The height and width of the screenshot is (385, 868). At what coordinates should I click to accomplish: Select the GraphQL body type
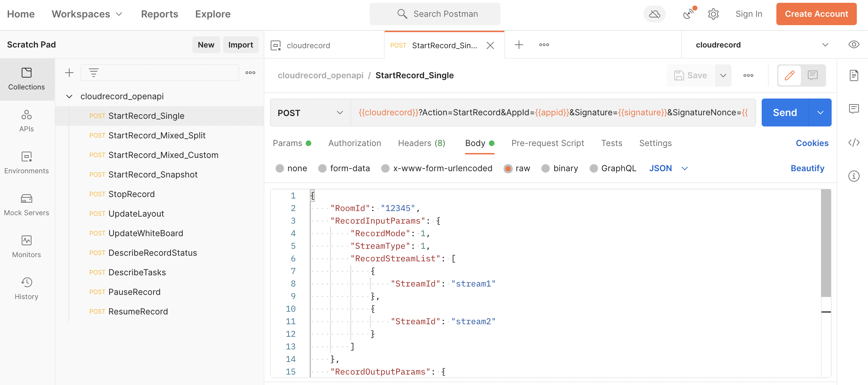point(594,168)
